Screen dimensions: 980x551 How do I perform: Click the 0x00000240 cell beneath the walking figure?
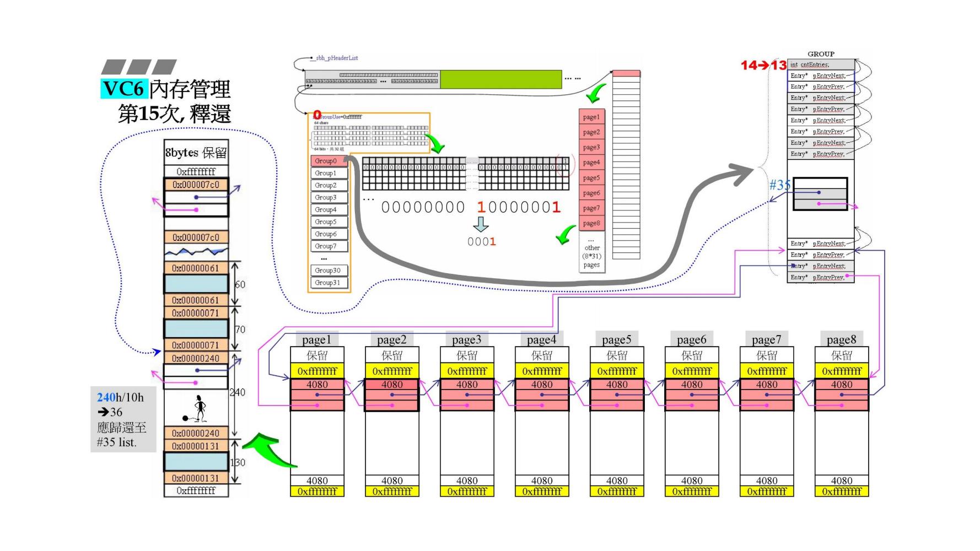[x=196, y=433]
